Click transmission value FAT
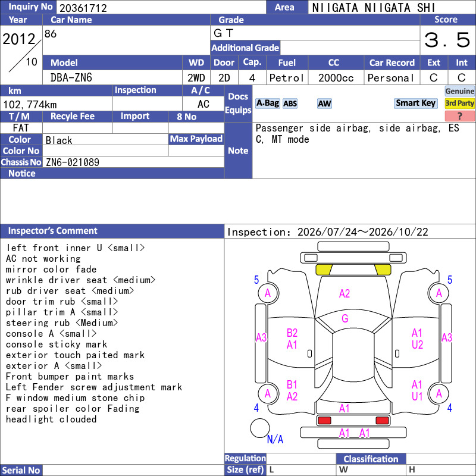The image size is (476, 476). coord(21,128)
